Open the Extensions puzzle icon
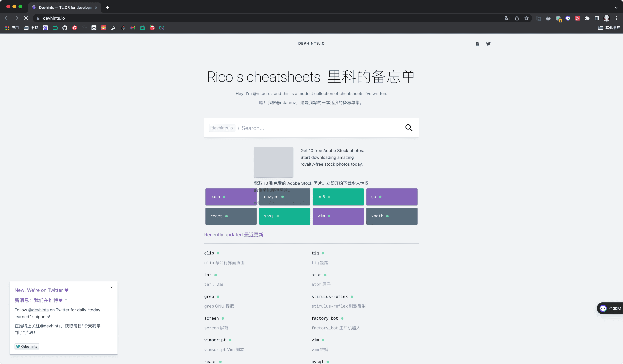The width and height of the screenshot is (623, 364). pyautogui.click(x=587, y=18)
